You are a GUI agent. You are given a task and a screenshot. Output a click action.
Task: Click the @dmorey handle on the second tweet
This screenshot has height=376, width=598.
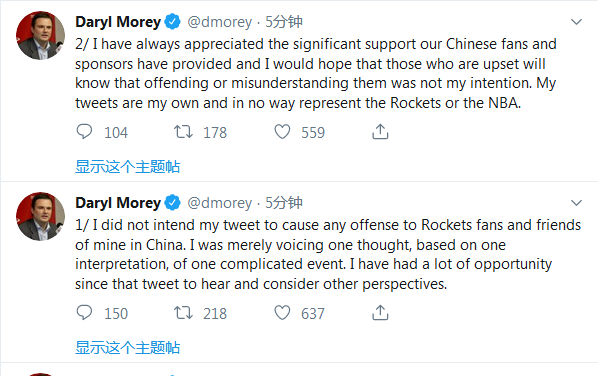tap(219, 203)
